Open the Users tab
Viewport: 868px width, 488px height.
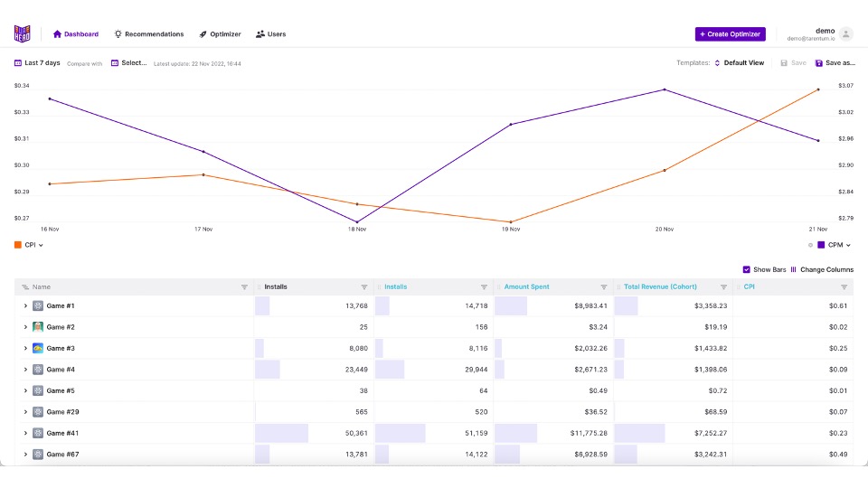(x=270, y=34)
